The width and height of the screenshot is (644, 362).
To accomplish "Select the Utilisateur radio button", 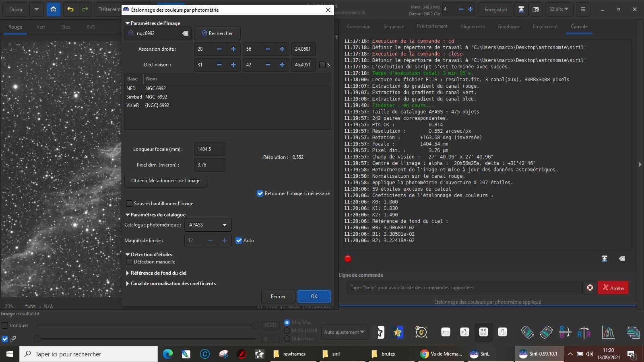I will point(287,339).
